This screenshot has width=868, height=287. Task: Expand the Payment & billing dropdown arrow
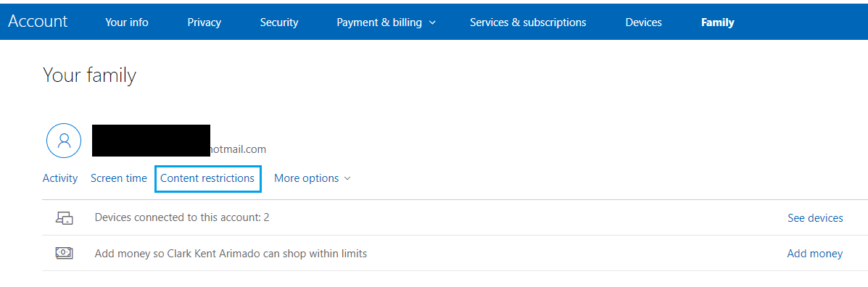pos(432,22)
